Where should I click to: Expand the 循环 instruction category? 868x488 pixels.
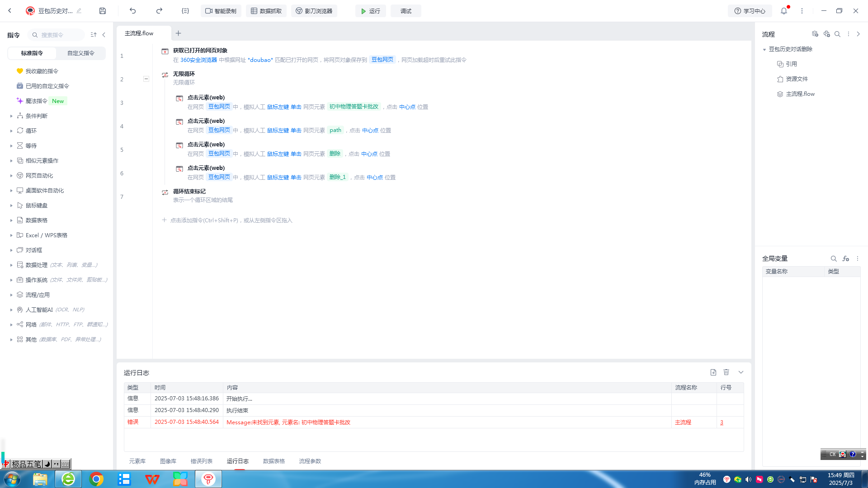tap(11, 131)
